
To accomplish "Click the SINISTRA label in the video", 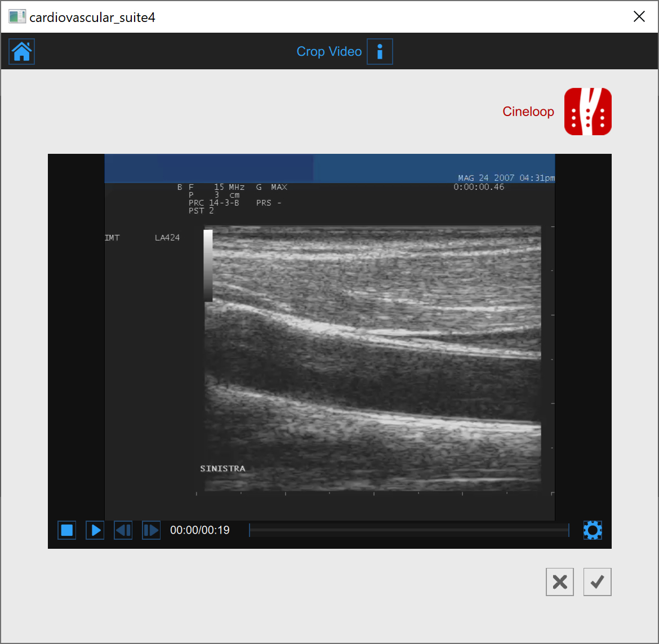I will tap(222, 468).
